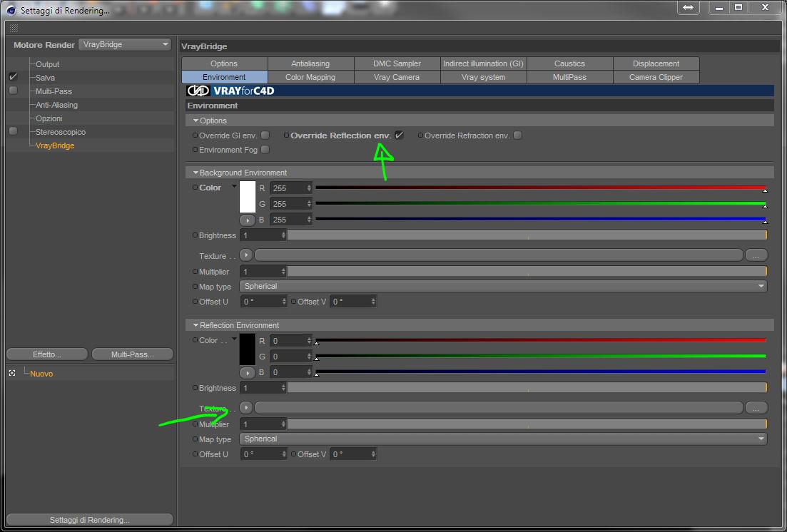Click the target icon next to Nuovo
The width and height of the screenshot is (787, 532).
pos(12,374)
